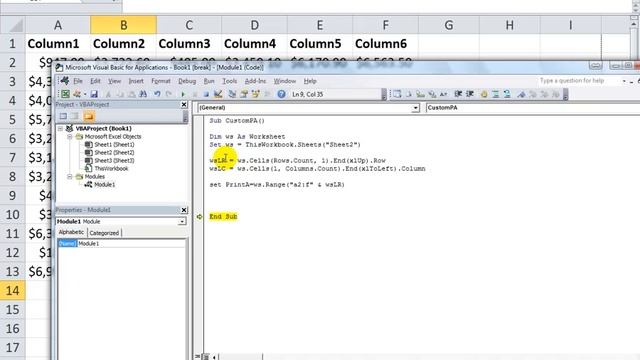Toggle Folders in the Project panel
Image resolution: width=640 pixels, height=360 pixels.
click(x=89, y=116)
